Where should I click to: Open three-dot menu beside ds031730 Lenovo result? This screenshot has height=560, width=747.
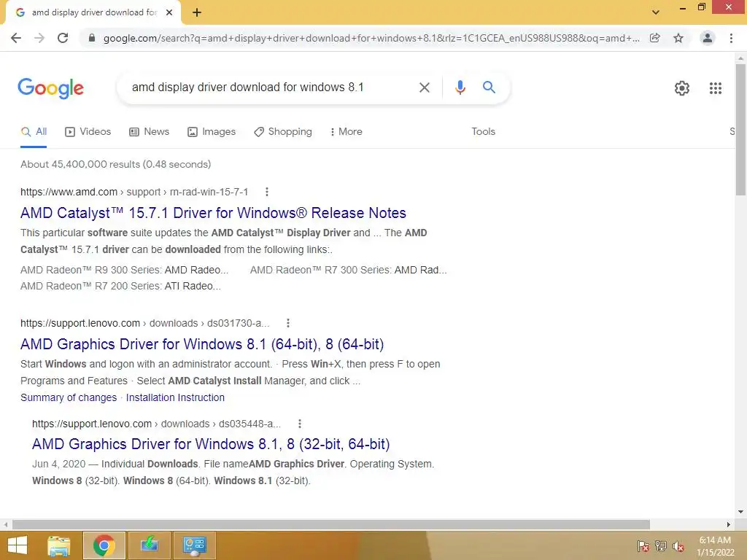[287, 323]
